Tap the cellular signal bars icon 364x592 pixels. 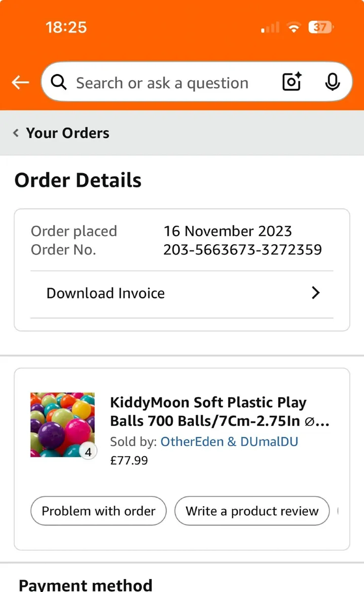click(269, 28)
